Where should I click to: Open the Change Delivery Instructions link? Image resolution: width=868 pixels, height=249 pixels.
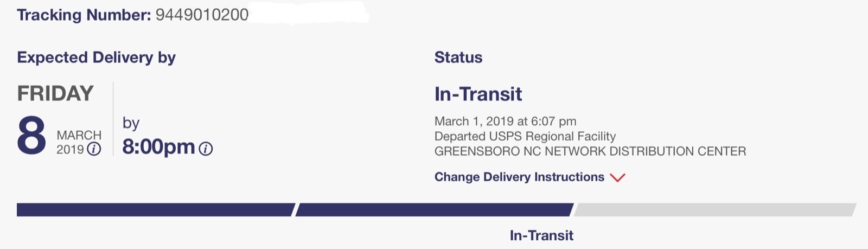click(x=519, y=177)
